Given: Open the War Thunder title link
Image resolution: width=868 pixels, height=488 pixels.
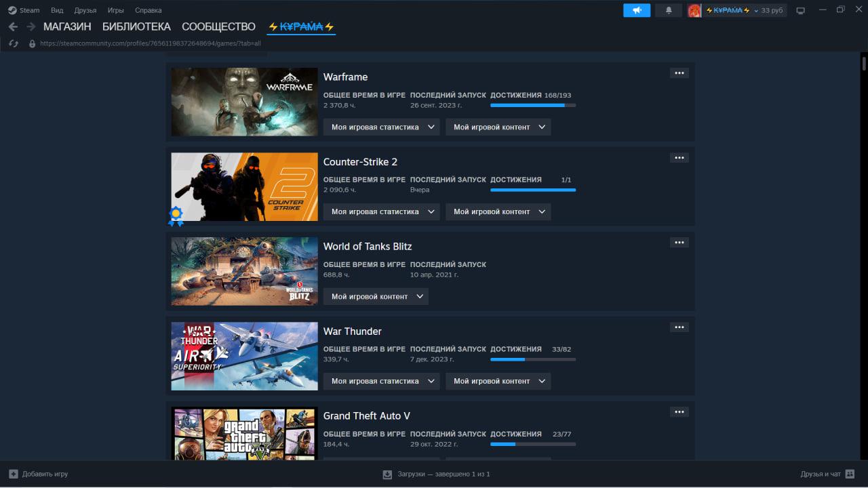Looking at the screenshot, I should (x=352, y=331).
